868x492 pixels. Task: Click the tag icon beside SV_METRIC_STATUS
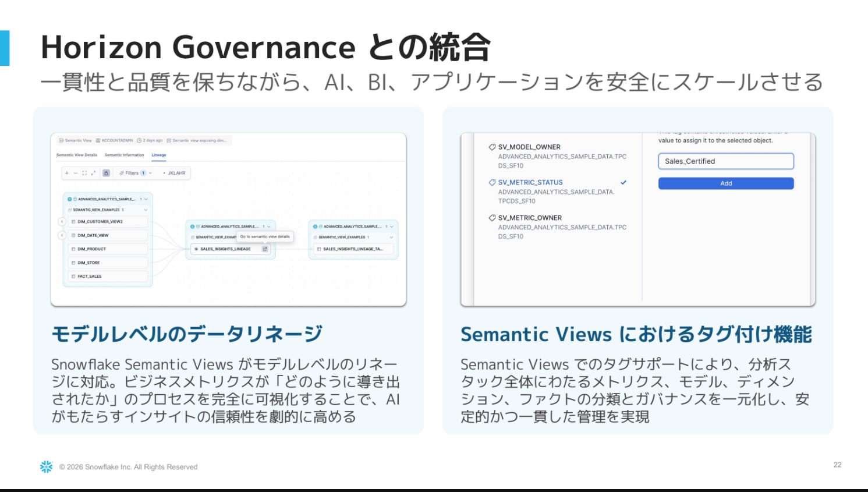pyautogui.click(x=492, y=182)
